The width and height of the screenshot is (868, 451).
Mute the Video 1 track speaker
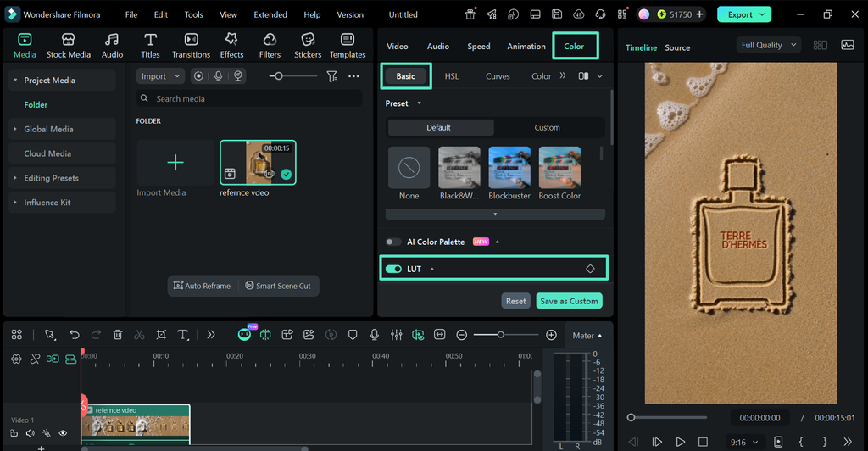pyautogui.click(x=31, y=433)
